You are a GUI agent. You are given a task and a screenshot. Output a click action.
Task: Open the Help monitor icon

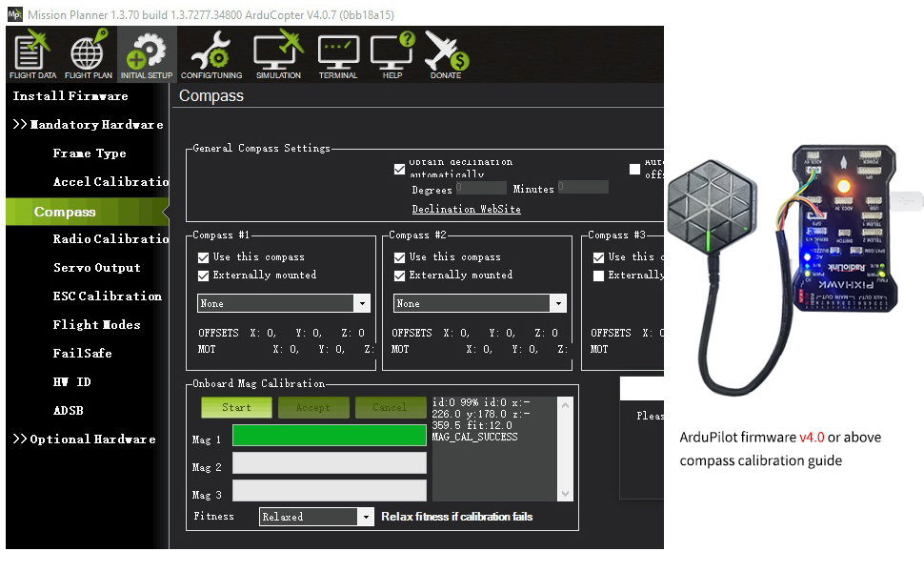coord(392,54)
